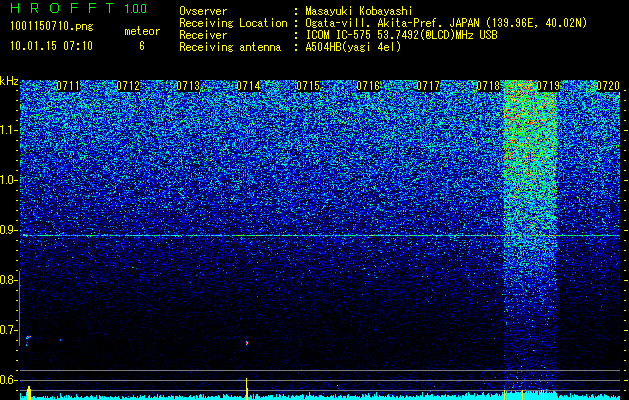The height and width of the screenshot is (400, 629).
Task: Click the 0713 time marker
Action: [x=188, y=86]
